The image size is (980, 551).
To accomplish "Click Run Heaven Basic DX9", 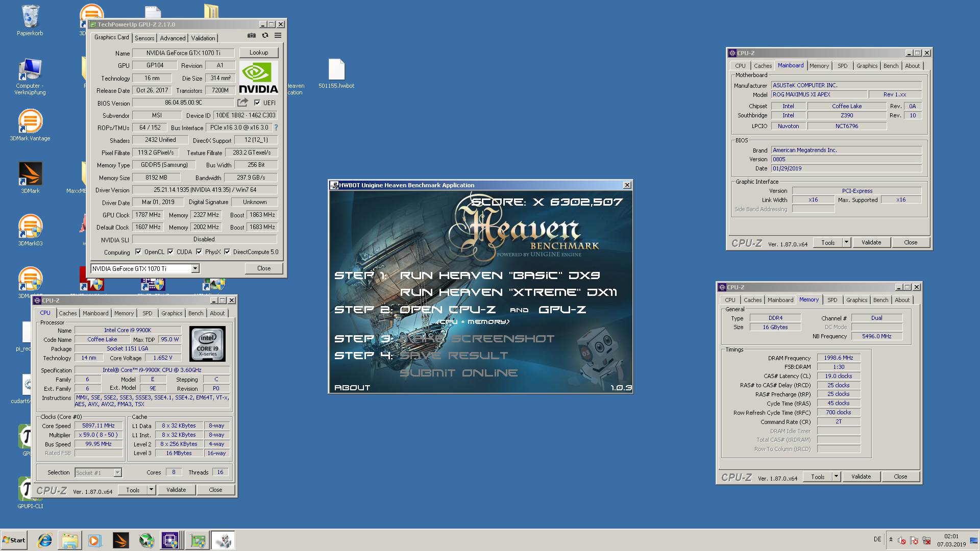I will 500,275.
